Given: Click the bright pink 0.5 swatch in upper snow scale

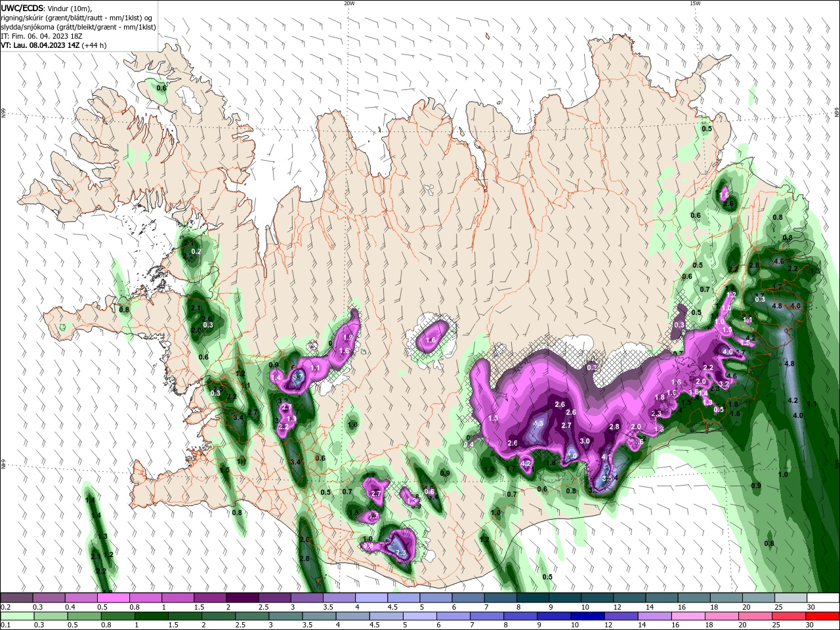Looking at the screenshot, I should click(x=113, y=598).
